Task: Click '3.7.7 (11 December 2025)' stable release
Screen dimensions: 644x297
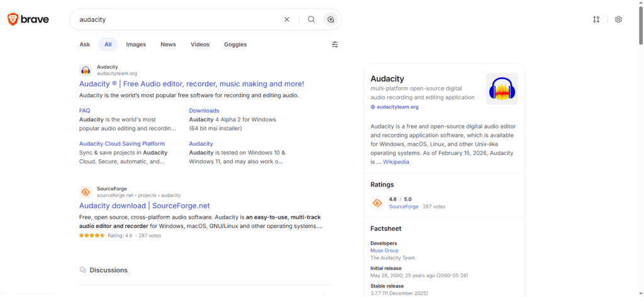Action: tap(399, 293)
